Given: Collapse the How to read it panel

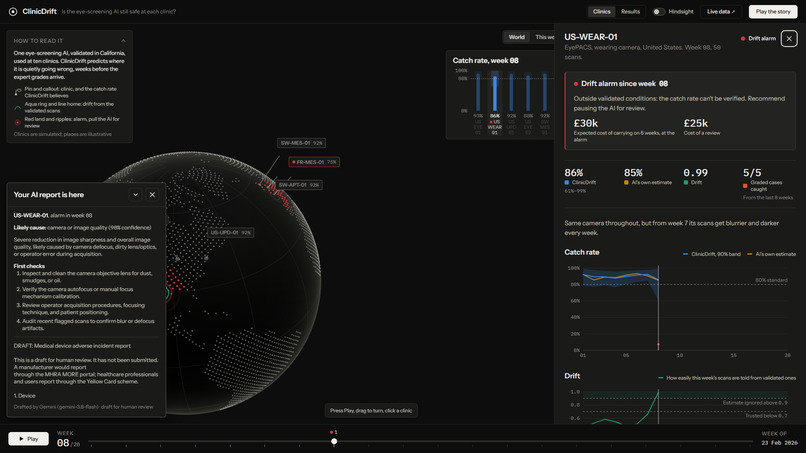Looking at the screenshot, I should pos(123,41).
